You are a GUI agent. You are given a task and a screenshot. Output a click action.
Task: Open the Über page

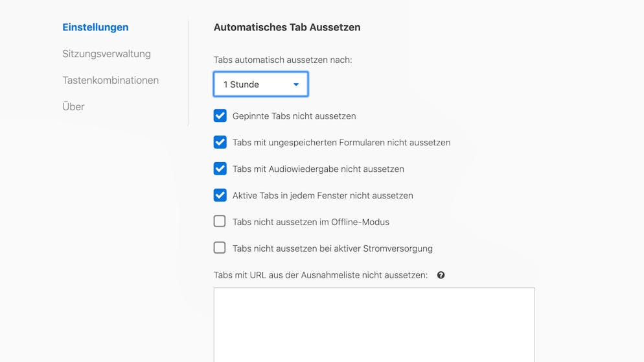73,106
